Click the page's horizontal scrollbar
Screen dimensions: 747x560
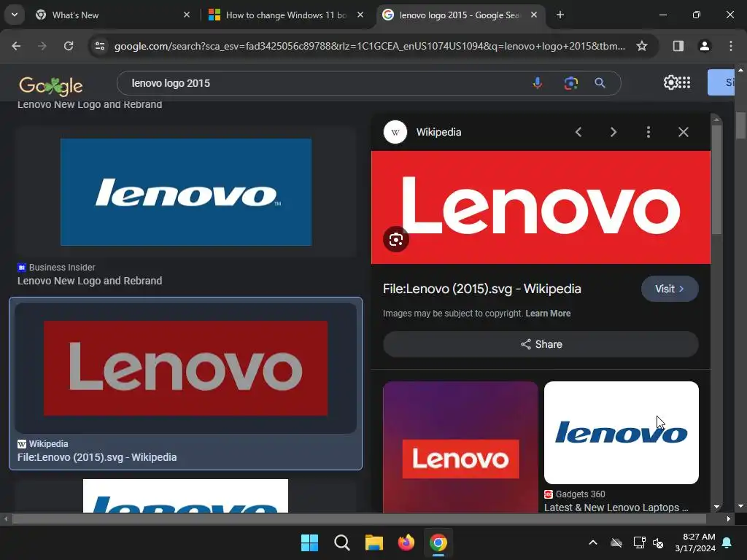tap(359, 519)
